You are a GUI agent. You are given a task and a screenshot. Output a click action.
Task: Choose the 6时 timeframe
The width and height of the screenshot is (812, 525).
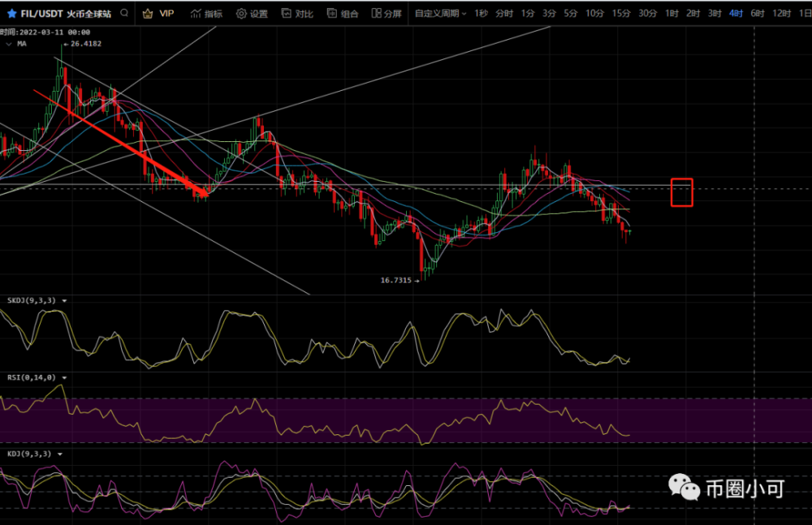click(x=758, y=14)
